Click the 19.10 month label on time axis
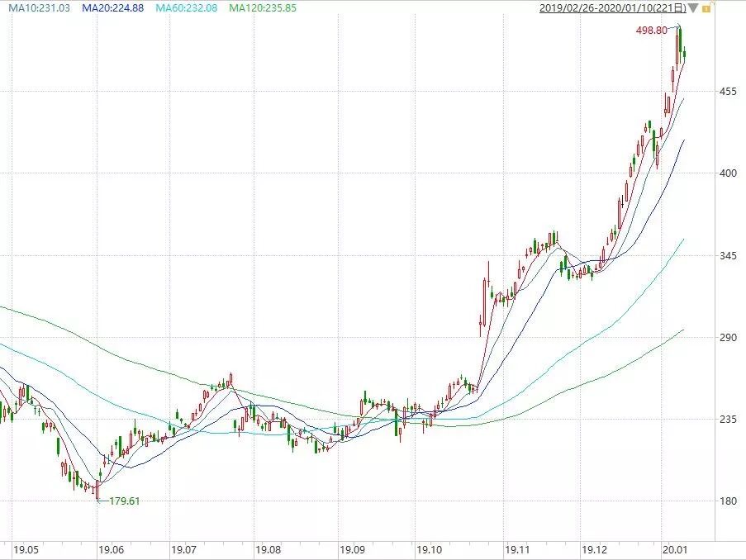The width and height of the screenshot is (746, 560). tap(429, 550)
